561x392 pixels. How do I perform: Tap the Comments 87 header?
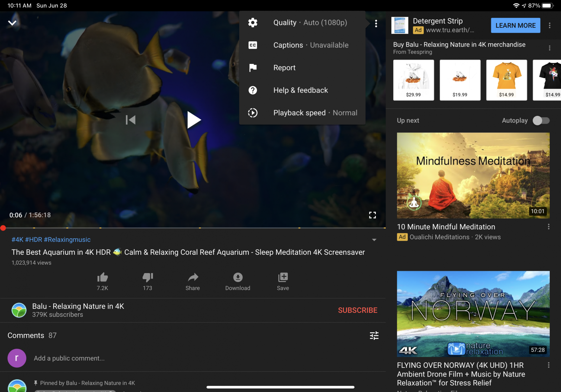(x=32, y=335)
